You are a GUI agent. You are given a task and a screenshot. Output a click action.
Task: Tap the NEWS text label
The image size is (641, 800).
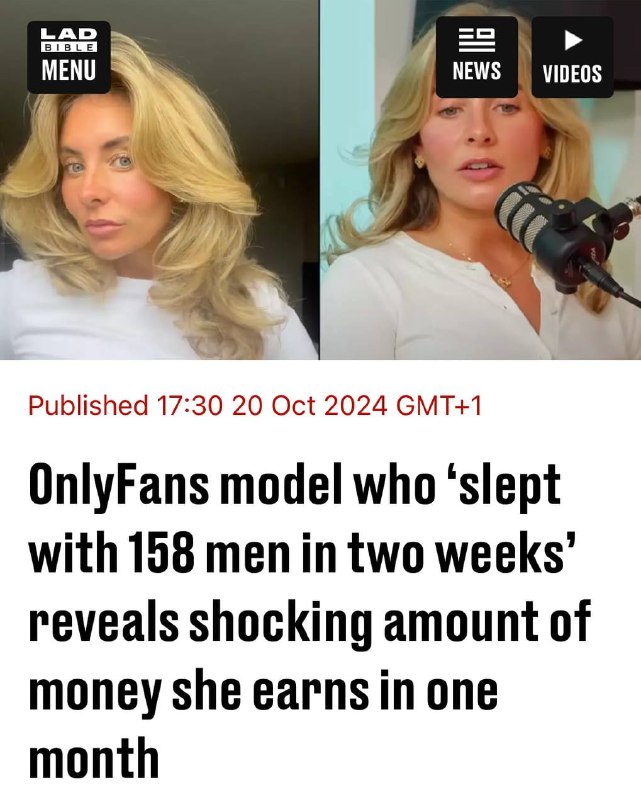477,70
